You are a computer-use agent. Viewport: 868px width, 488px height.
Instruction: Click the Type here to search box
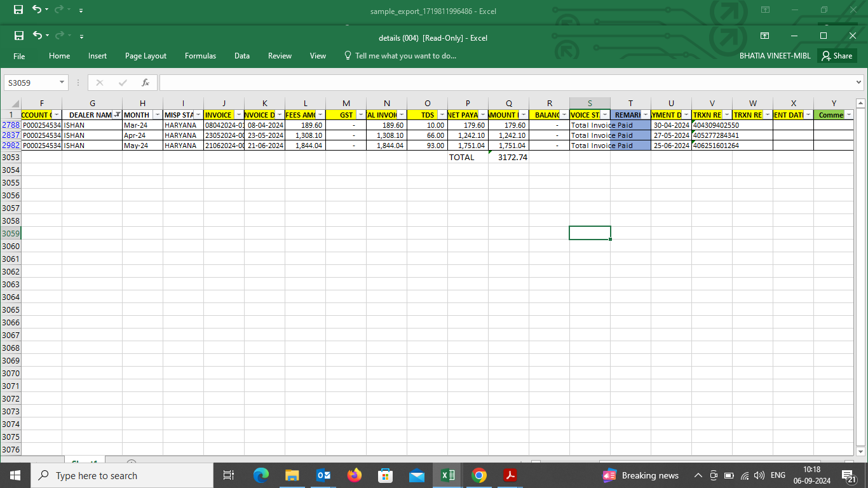click(121, 475)
